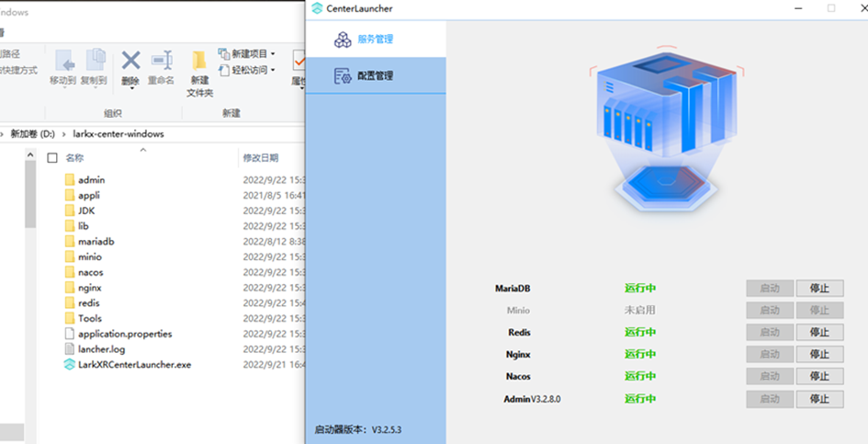Click the 启动 button in Minio row
The width and height of the screenshot is (868, 444).
pos(770,310)
